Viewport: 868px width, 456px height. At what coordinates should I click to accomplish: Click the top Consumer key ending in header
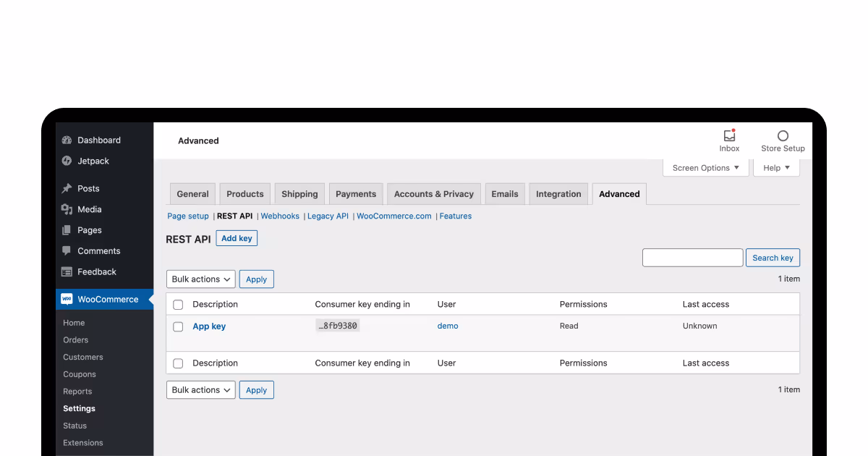(x=362, y=305)
